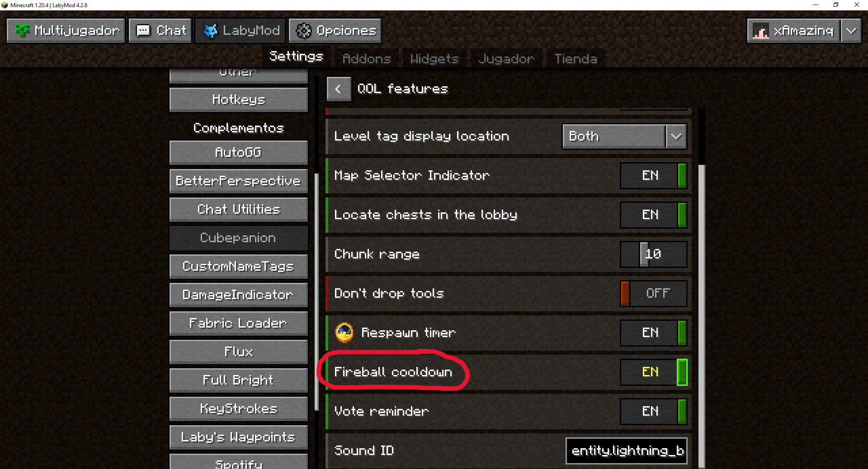
Task: Click the Respawn timer emoji icon
Action: [344, 333]
